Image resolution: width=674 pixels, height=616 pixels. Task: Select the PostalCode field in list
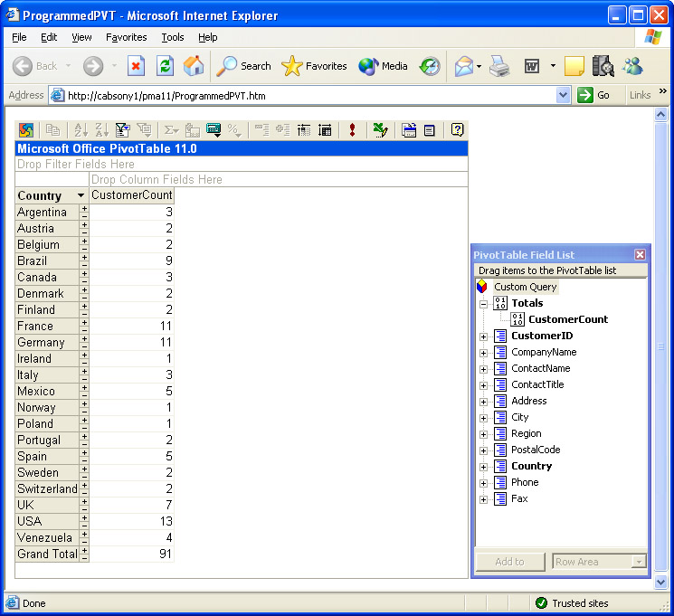coord(535,450)
